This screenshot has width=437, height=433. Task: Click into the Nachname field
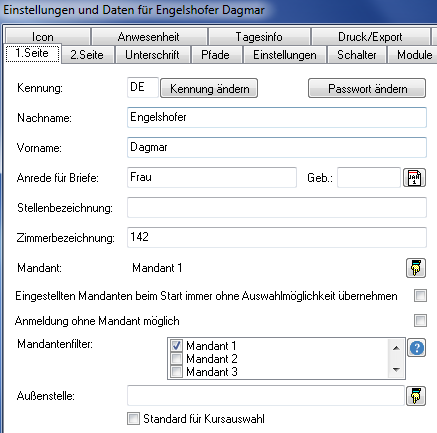[277, 117]
